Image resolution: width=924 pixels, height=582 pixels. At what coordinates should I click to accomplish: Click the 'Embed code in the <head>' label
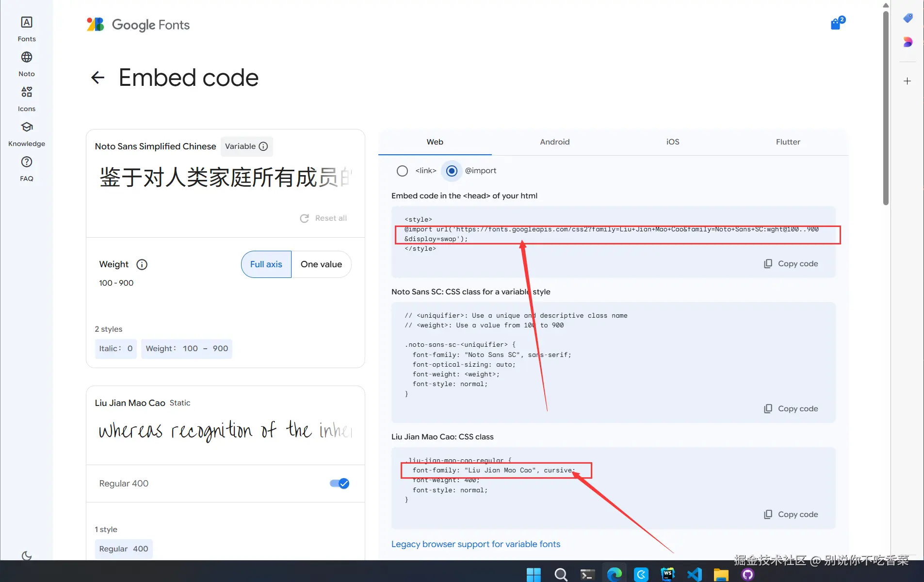pyautogui.click(x=465, y=196)
